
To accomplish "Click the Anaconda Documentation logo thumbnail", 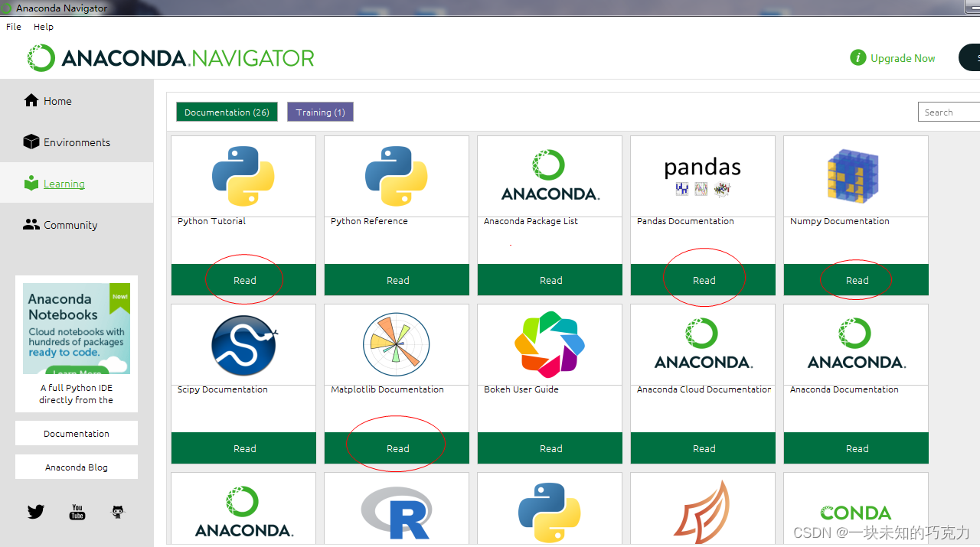I will pyautogui.click(x=856, y=344).
